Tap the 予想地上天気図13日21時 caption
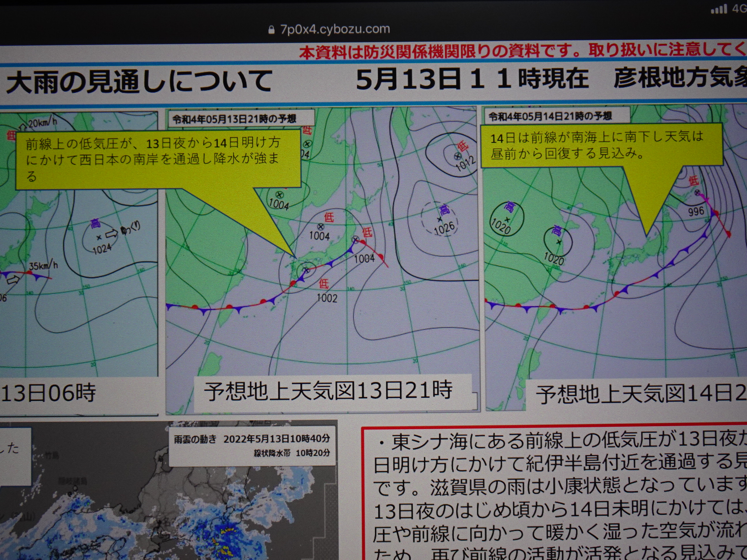This screenshot has width=747, height=560. point(328,391)
